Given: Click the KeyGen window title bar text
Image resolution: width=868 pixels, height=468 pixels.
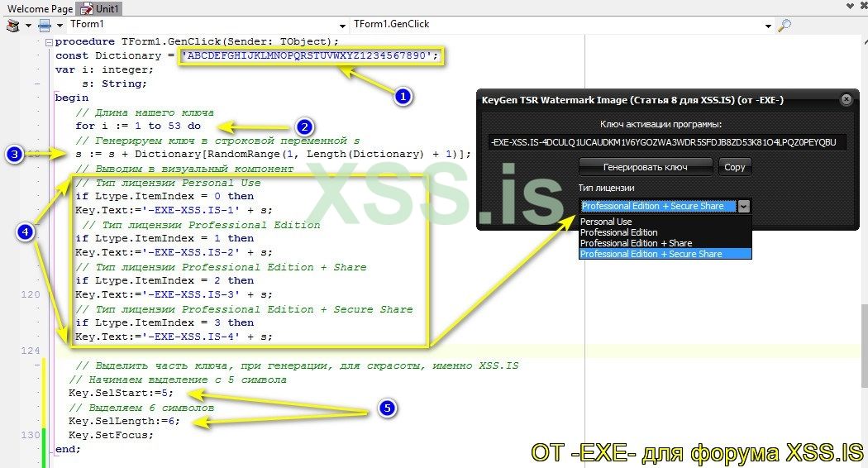Looking at the screenshot, I should (x=632, y=100).
